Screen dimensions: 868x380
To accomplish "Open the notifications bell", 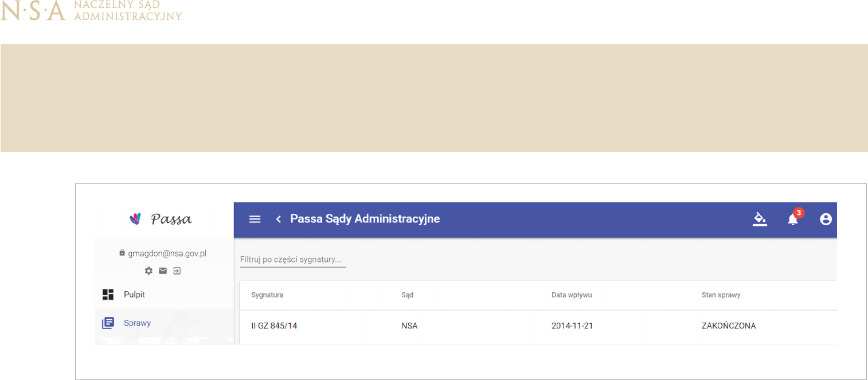I will click(x=793, y=219).
